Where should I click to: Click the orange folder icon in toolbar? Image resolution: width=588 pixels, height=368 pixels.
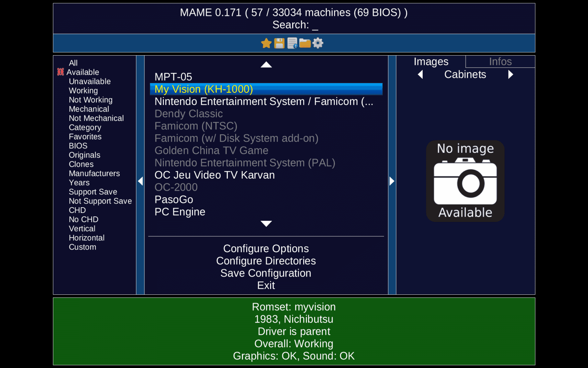(305, 43)
